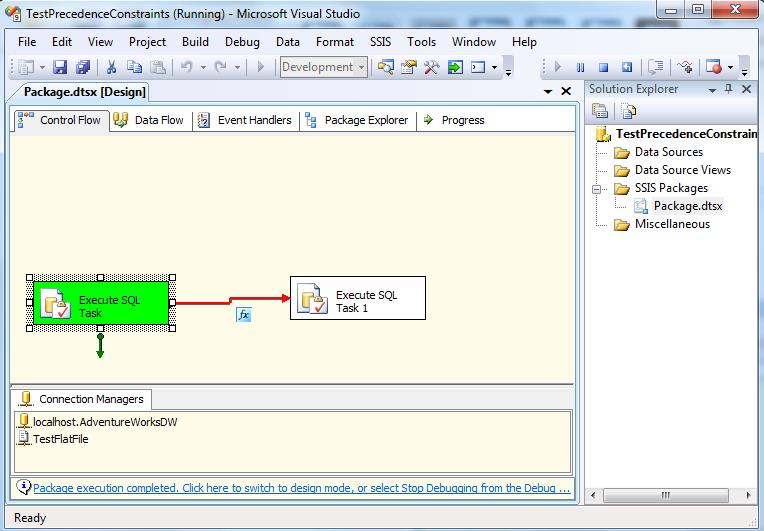Screen dimensions: 764x531
Task: Click the Save icon in the toolbar
Action: click(x=60, y=68)
